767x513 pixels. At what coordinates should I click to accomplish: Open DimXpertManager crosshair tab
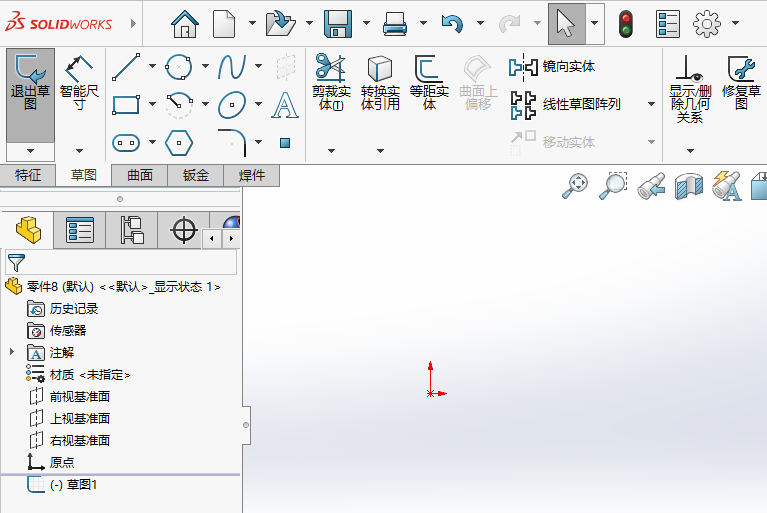pos(184,230)
